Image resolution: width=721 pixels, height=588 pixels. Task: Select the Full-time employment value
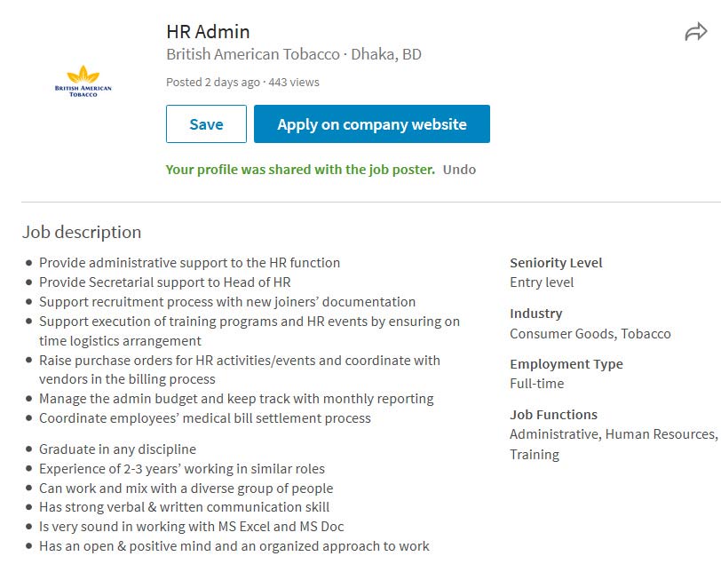pyautogui.click(x=537, y=384)
